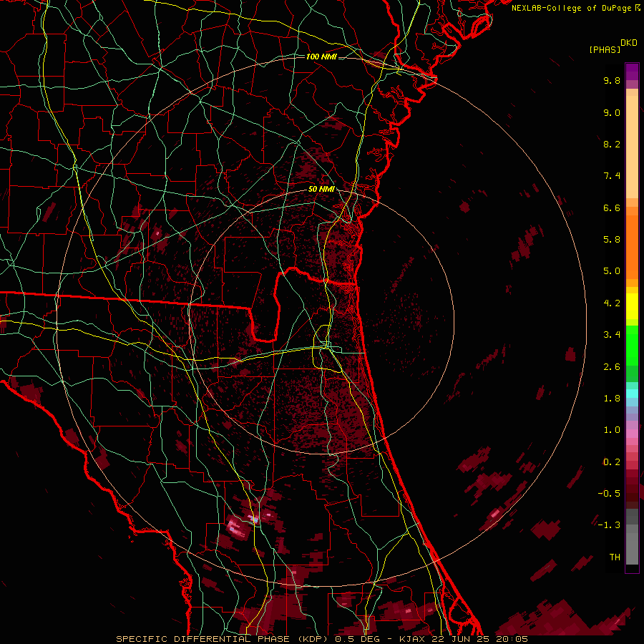Click the [PHAS] label near the legend
644x644 pixels.
605,49
